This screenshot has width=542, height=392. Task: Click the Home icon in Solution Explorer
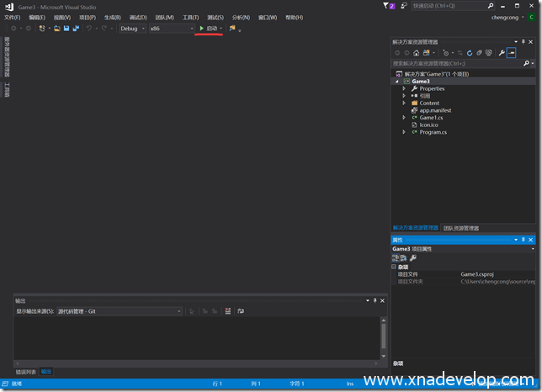tap(416, 52)
